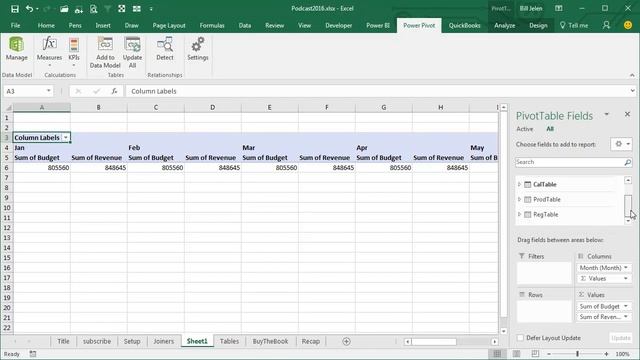Open Ribbon Display Options icon

click(x=559, y=9)
